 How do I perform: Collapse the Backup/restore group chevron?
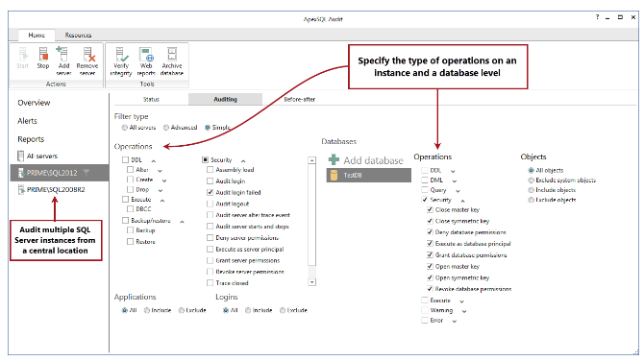(182, 222)
